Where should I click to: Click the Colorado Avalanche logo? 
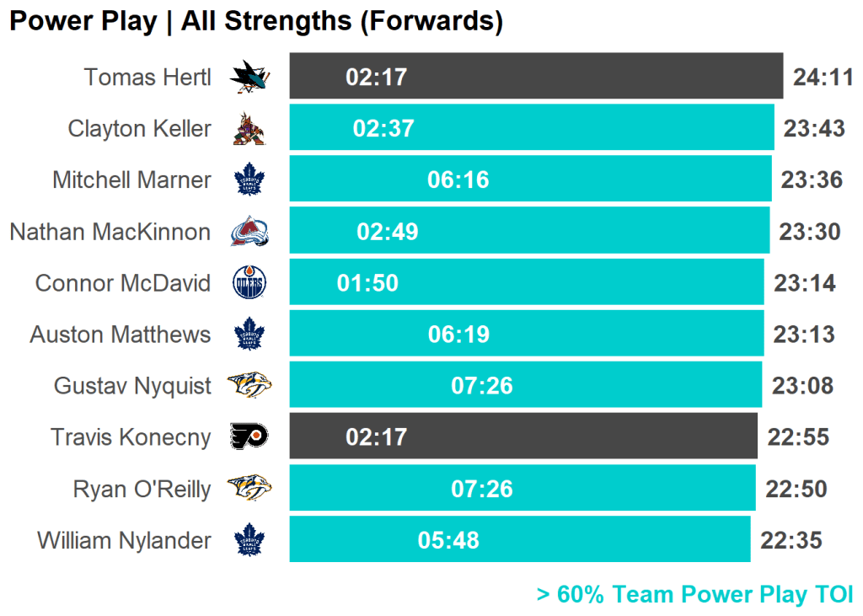click(x=249, y=231)
